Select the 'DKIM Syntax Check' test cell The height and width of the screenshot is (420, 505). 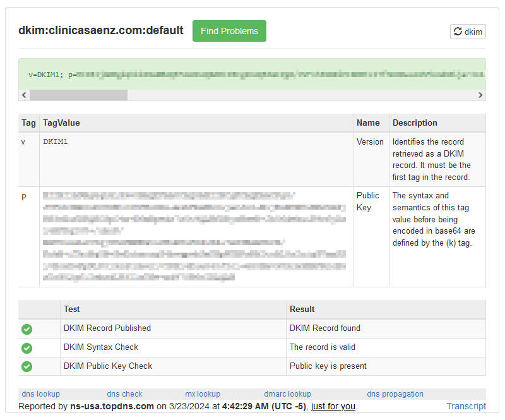pos(173,347)
